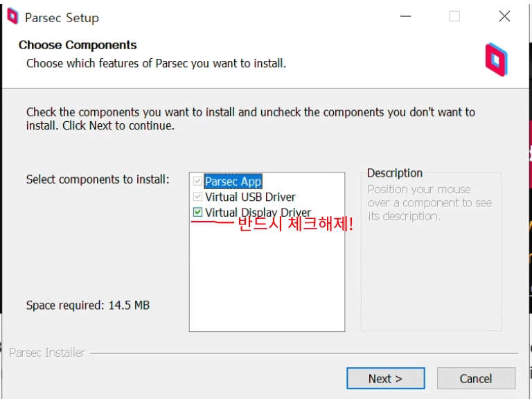Click the Description box hint text
Image resolution: width=532 pixels, height=399 pixels.
(429, 202)
